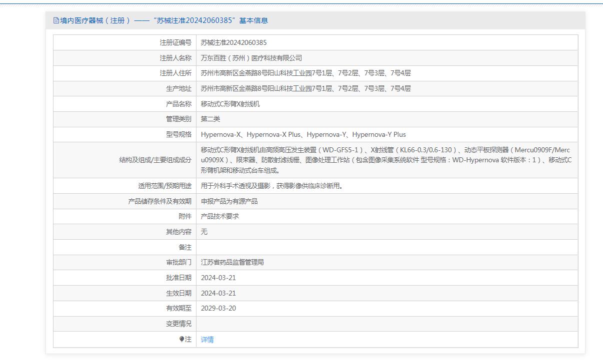
Task: Click the 结构及组成 description paragraph
Action: tap(385, 160)
